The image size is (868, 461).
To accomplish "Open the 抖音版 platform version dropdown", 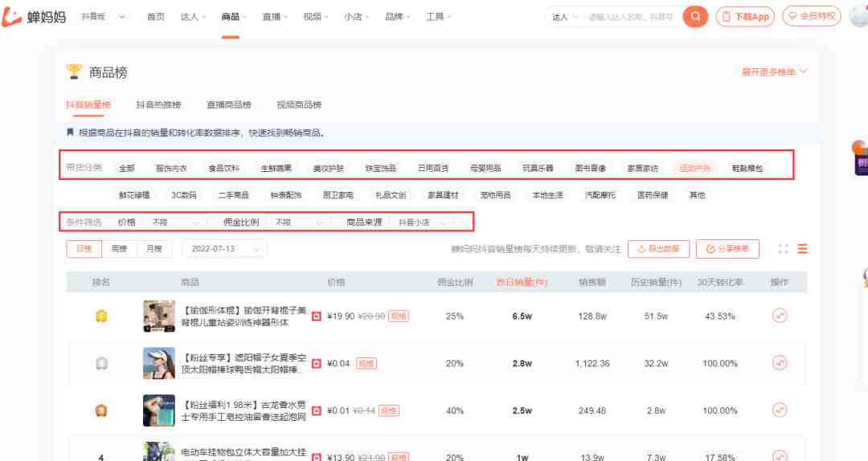I will 102,17.
